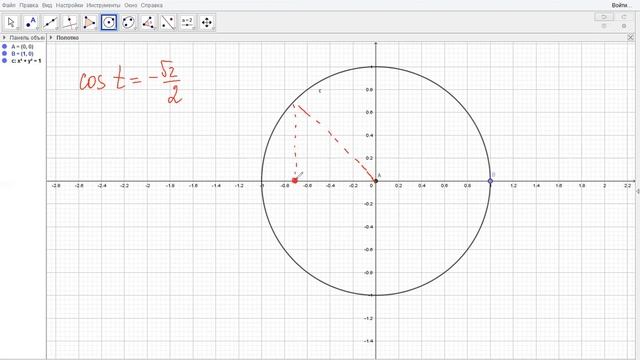Click the Панель объектов panel title
640x360 pixels.
coord(27,38)
